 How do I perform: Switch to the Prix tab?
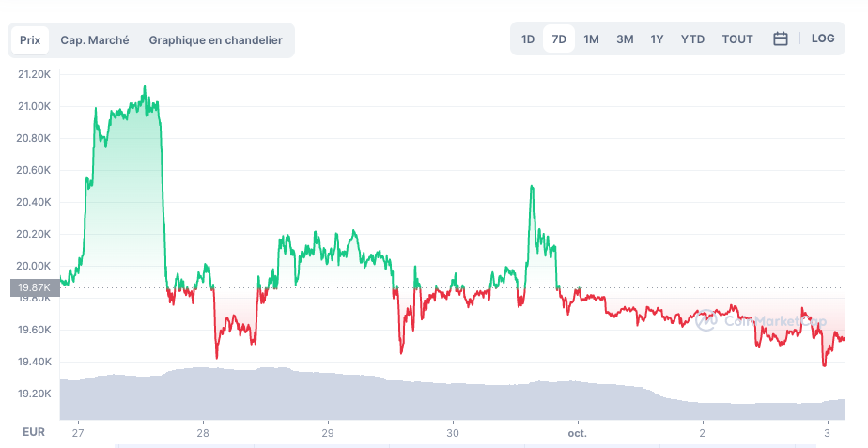tap(30, 40)
